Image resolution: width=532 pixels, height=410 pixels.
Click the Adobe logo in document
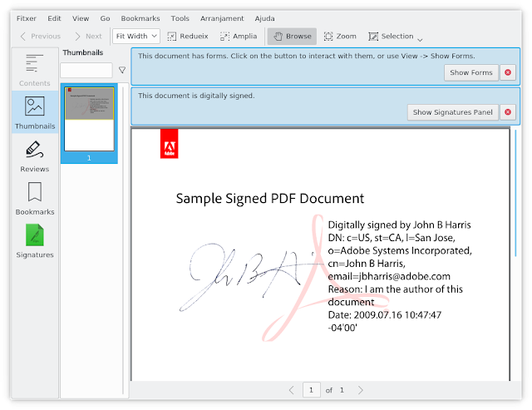tap(170, 144)
